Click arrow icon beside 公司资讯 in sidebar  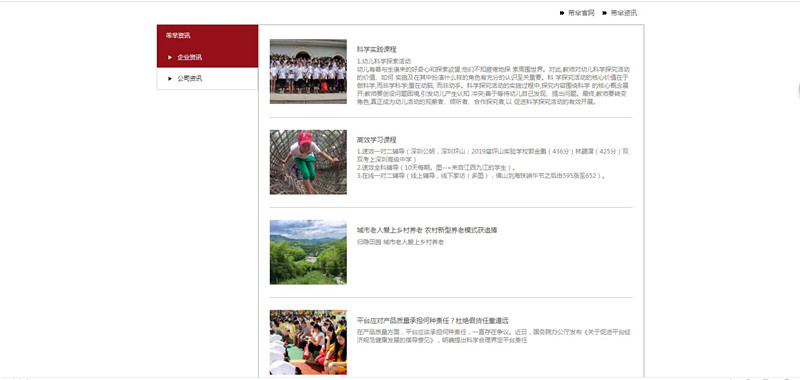click(170, 79)
